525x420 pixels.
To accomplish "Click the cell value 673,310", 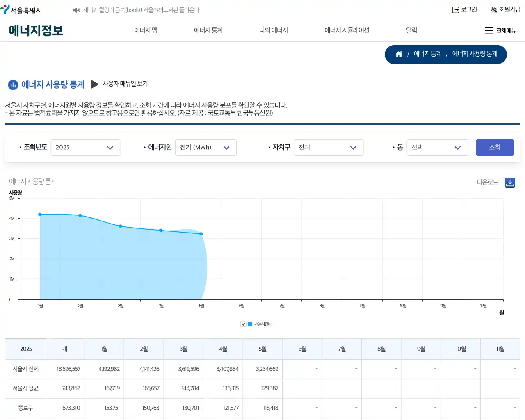I will [71, 408].
